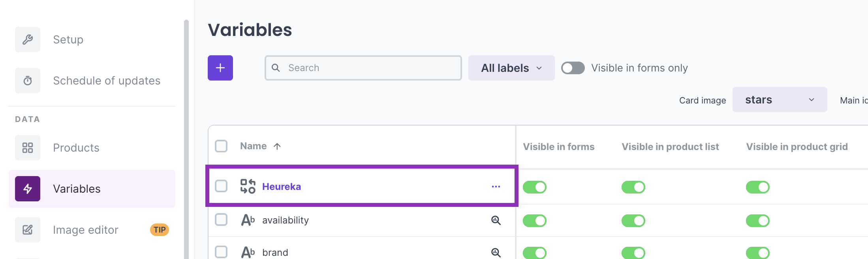Click brand row magnifier analysis icon

[496, 252]
